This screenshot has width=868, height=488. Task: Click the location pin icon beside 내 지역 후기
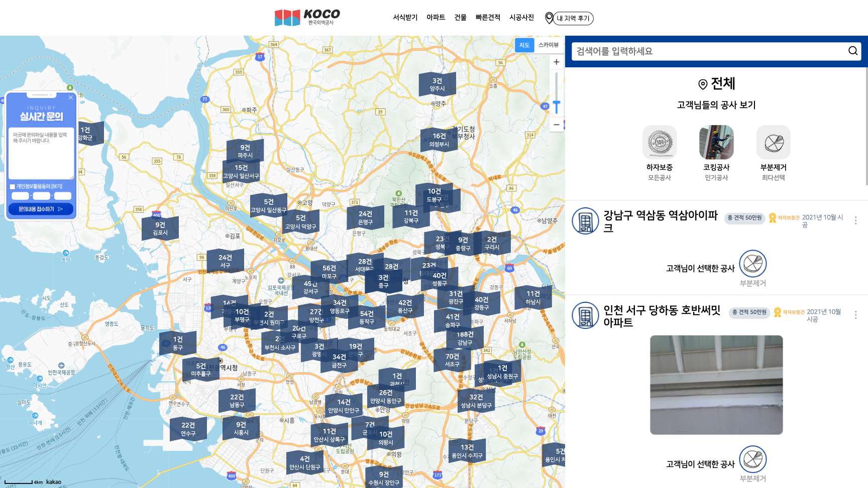549,18
